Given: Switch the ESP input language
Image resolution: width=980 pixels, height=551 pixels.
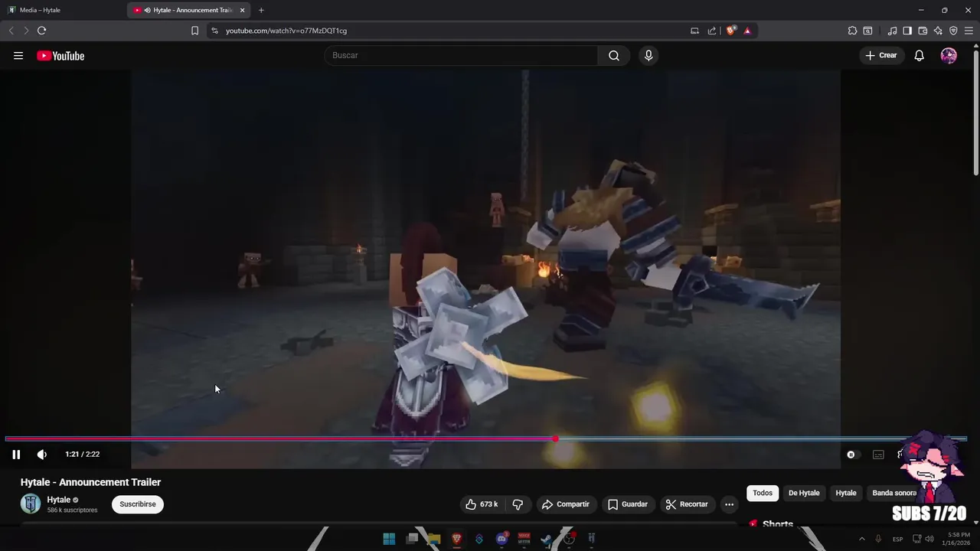Looking at the screenshot, I should [x=897, y=539].
